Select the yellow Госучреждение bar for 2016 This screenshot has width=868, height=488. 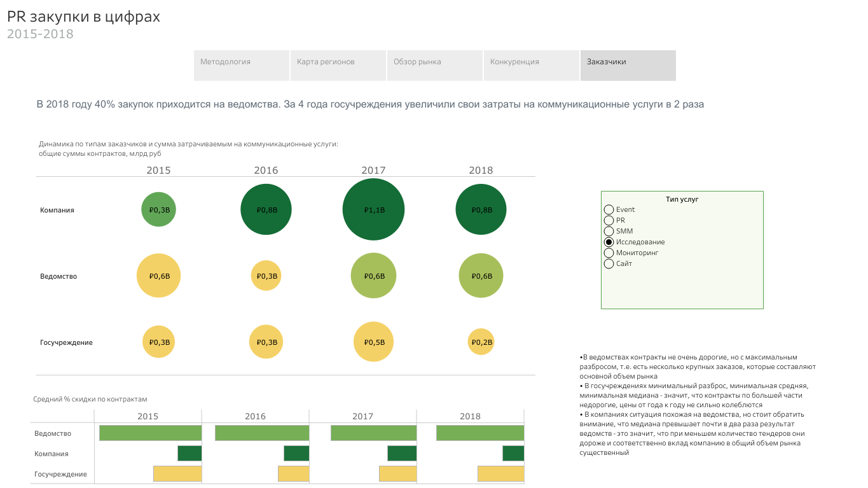pos(294,474)
